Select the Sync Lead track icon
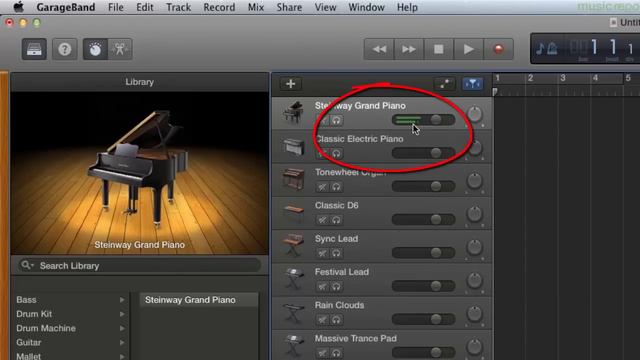 (x=293, y=245)
